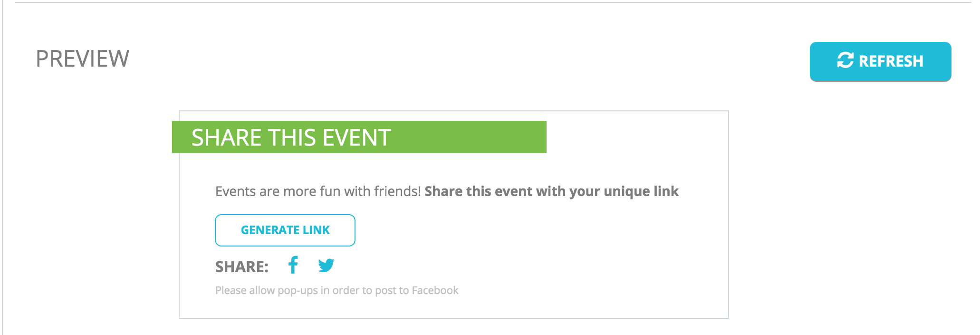Click the words 'unique link' in bold text
Image resolution: width=980 pixels, height=335 pixels.
click(641, 191)
